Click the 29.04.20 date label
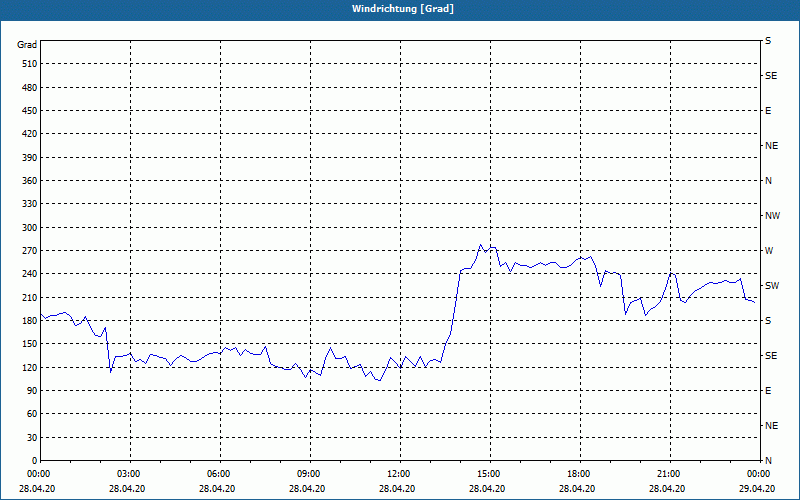The width and height of the screenshot is (800, 500). point(757,489)
